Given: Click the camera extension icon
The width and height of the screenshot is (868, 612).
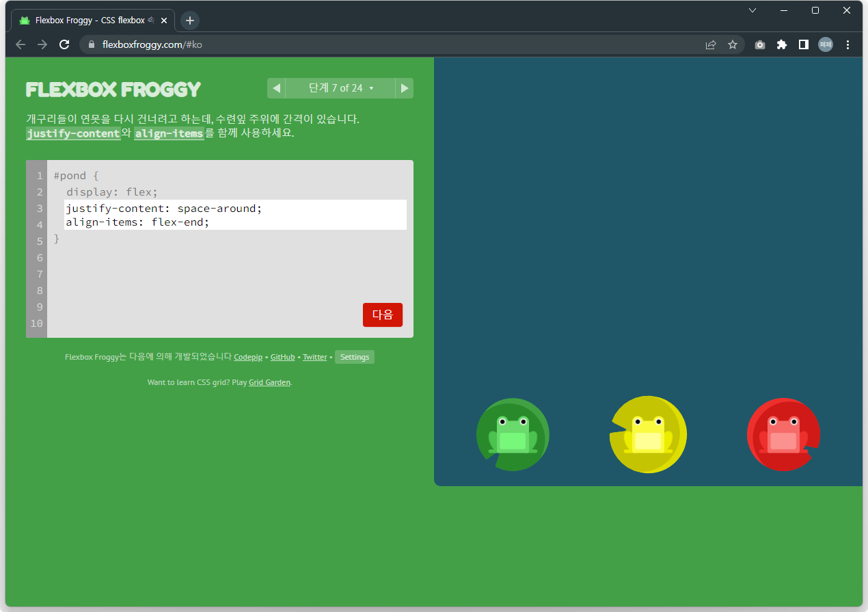Looking at the screenshot, I should (760, 44).
